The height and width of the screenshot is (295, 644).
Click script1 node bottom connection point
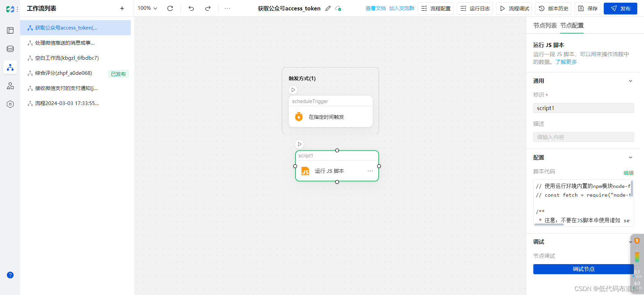coord(337,182)
